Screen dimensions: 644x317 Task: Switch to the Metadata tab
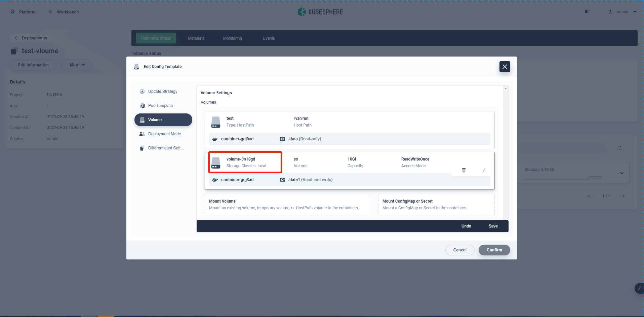196,38
